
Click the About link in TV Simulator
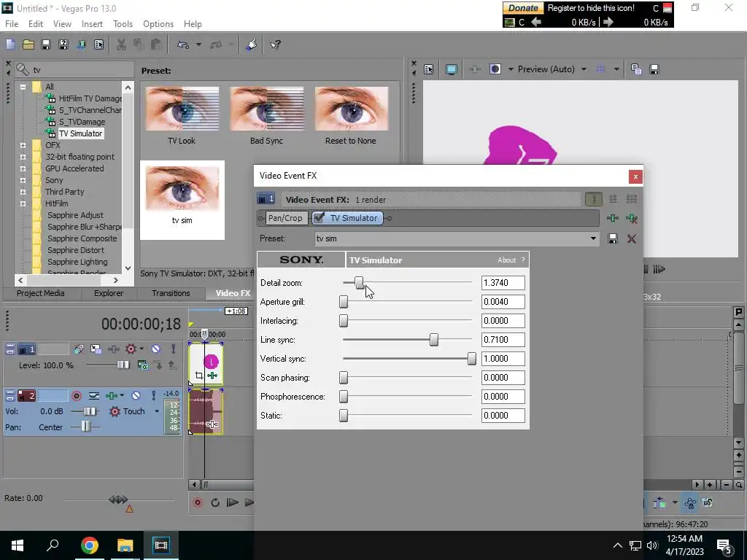tap(506, 260)
